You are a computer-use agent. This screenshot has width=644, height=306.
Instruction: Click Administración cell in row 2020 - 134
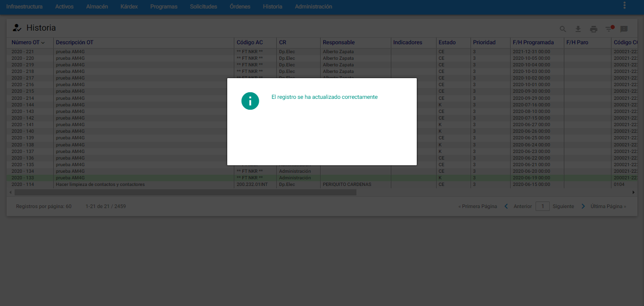(295, 171)
